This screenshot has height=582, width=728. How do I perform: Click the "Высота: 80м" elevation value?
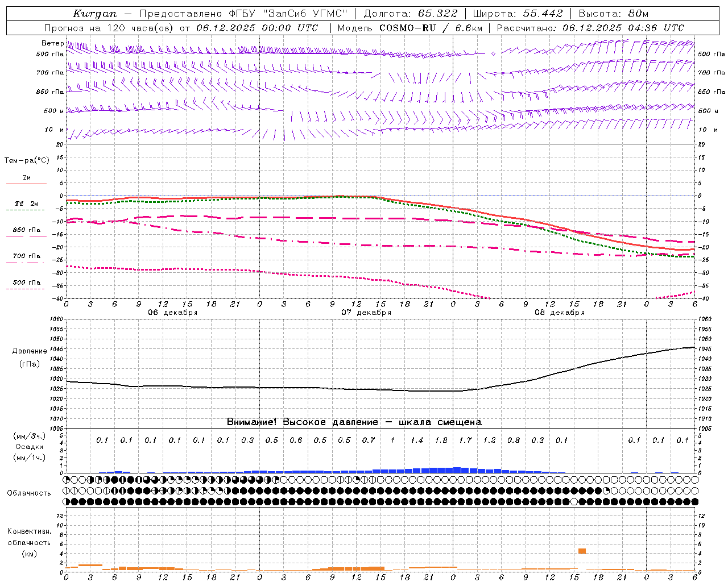(613, 14)
